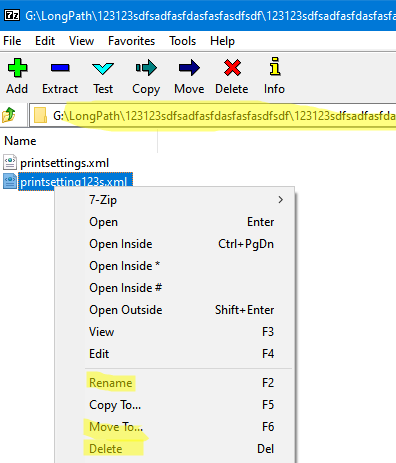Choose Edit F4 in context menu
396x463 pixels.
coord(174,354)
